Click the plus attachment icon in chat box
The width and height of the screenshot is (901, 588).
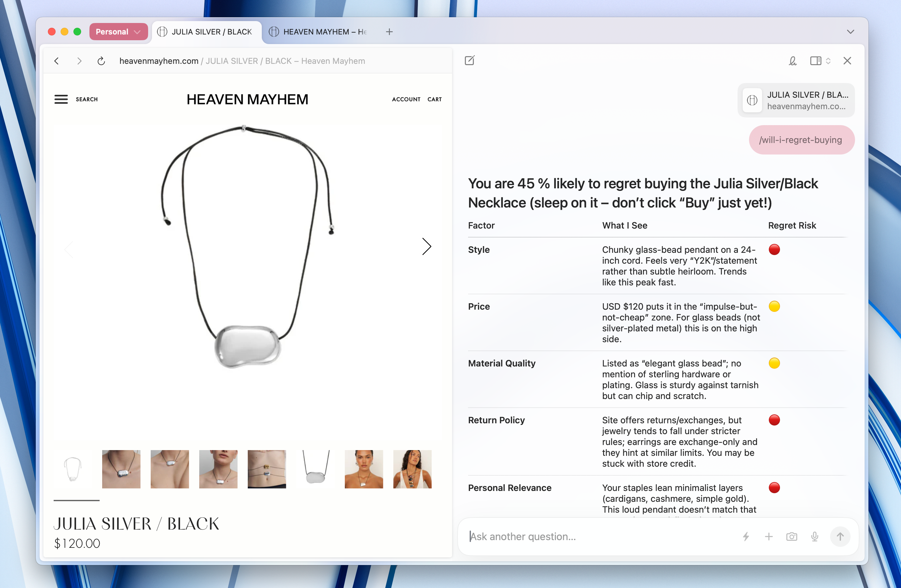[769, 537]
